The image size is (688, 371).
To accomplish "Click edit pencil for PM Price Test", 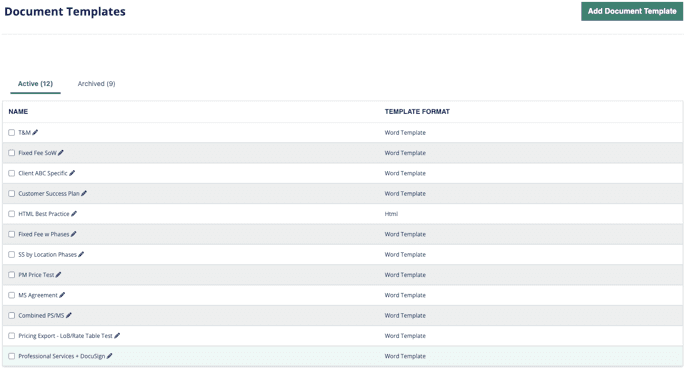I will click(58, 275).
